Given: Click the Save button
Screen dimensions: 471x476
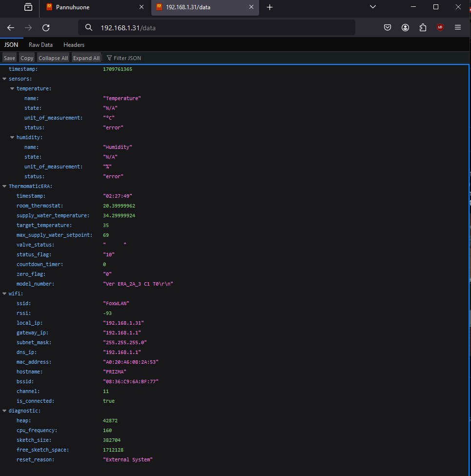Looking at the screenshot, I should [x=9, y=58].
